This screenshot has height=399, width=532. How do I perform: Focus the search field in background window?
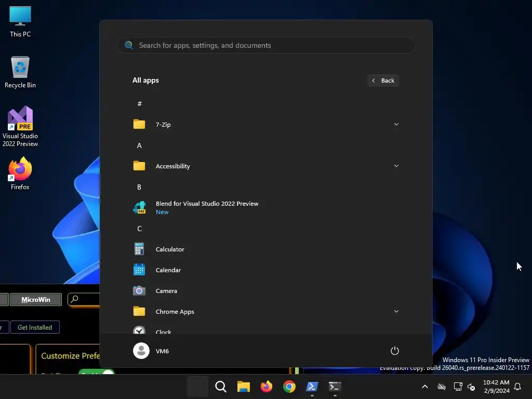(84, 299)
